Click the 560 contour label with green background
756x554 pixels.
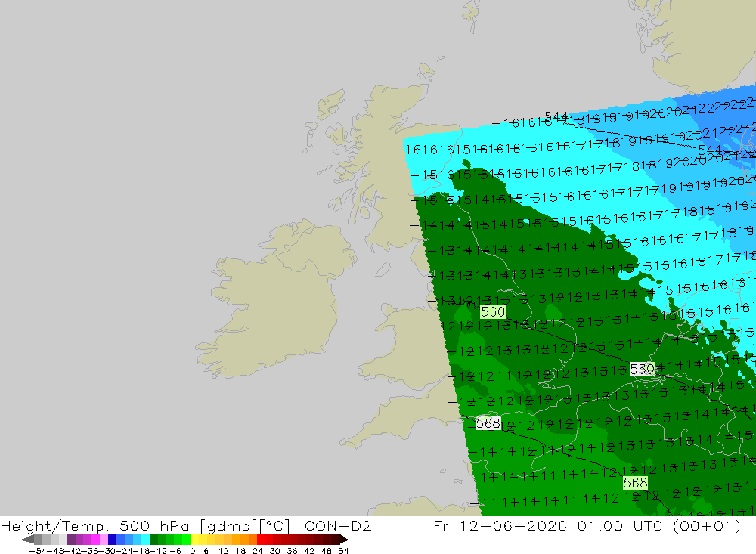click(493, 311)
